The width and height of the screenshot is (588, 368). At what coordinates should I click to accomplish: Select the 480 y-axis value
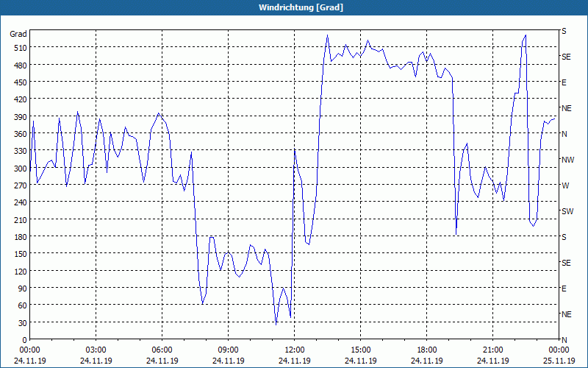(x=21, y=65)
